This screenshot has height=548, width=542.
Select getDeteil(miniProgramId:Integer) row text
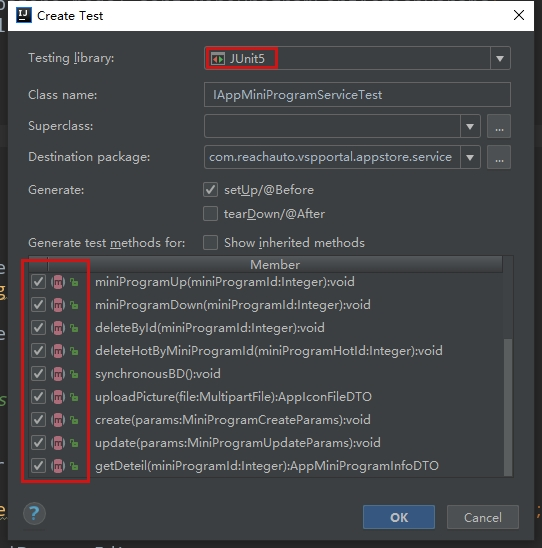pos(267,466)
